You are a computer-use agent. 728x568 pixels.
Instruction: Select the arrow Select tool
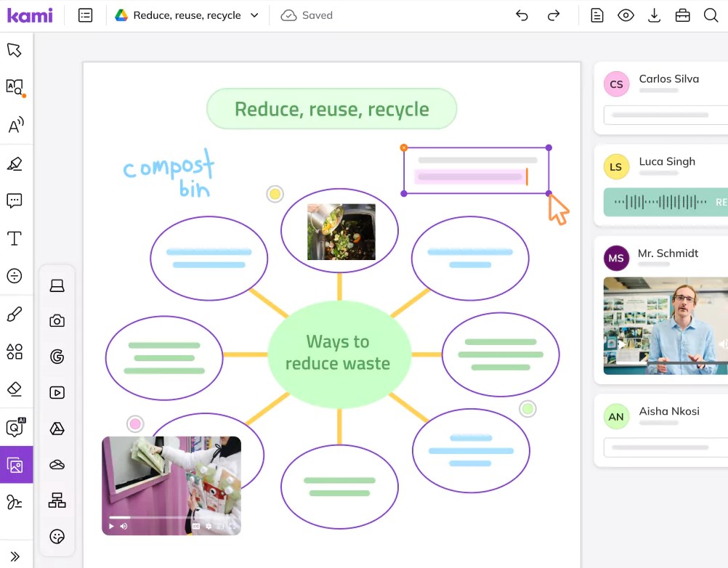pyautogui.click(x=15, y=50)
